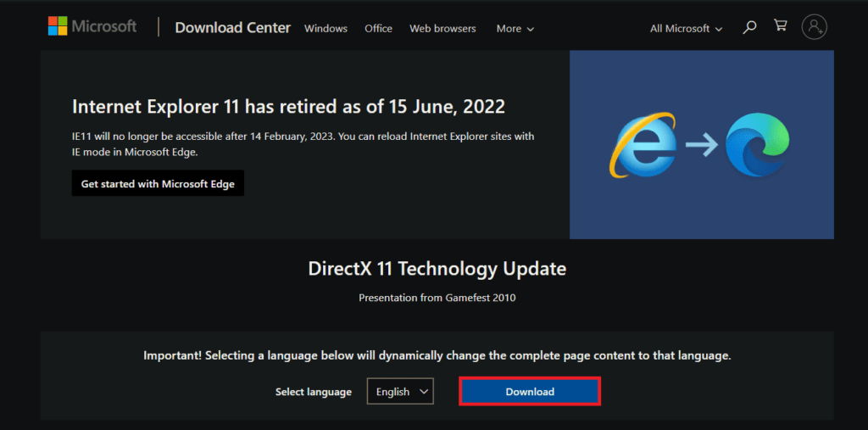Click the Presentation from Gamefest 2010 text

click(437, 298)
